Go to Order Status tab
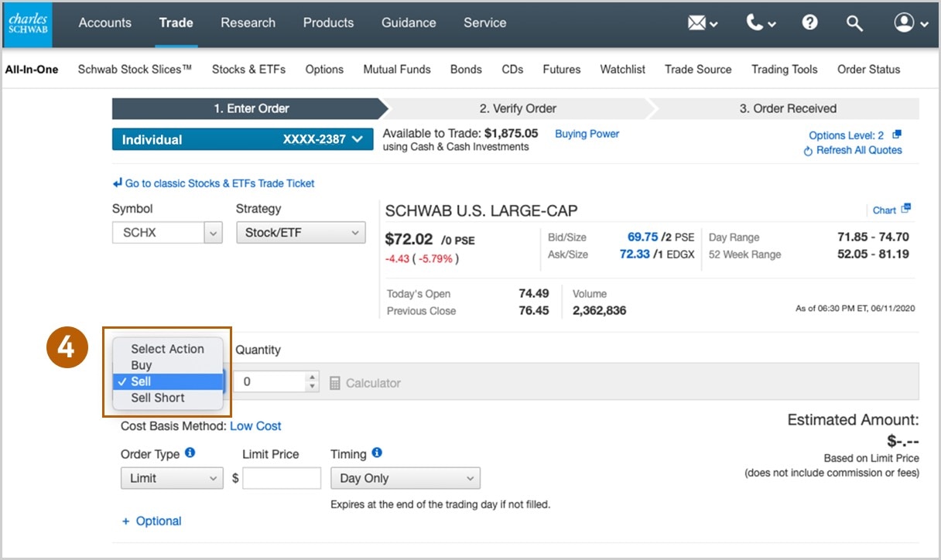 click(869, 70)
